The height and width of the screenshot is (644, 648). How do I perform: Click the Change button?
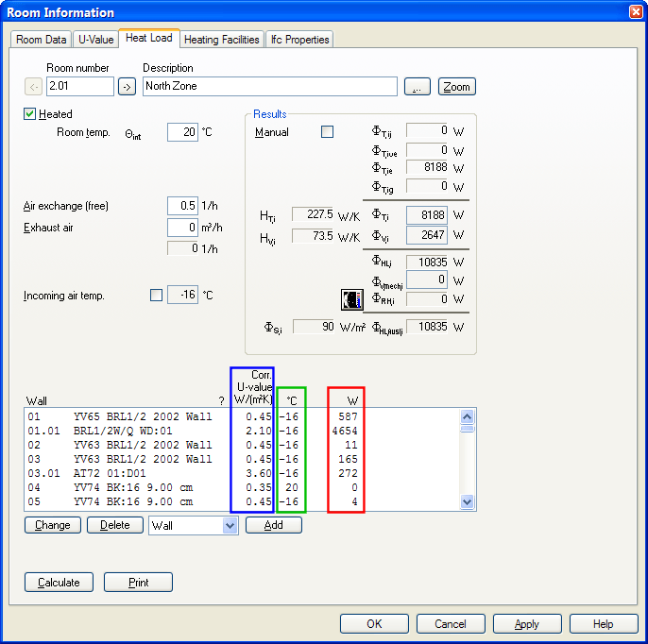pyautogui.click(x=53, y=525)
